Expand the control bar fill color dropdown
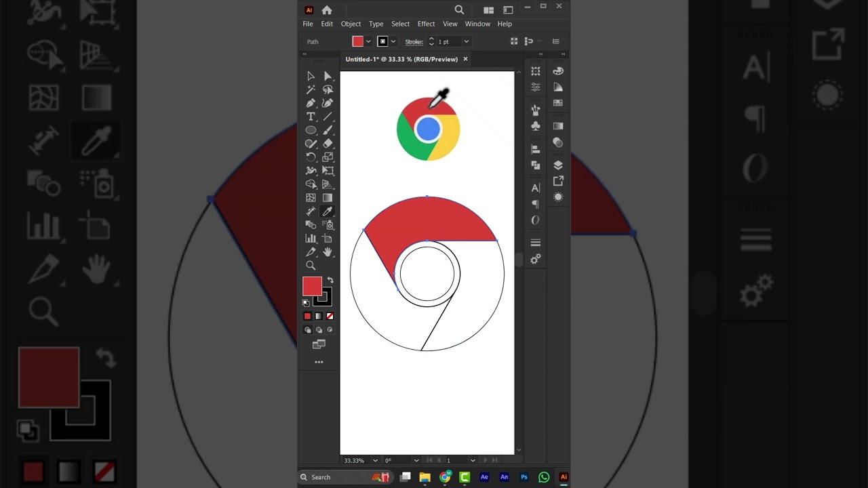This screenshot has width=868, height=488. coord(368,42)
